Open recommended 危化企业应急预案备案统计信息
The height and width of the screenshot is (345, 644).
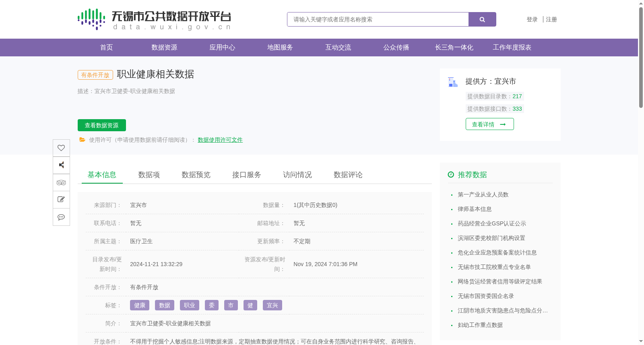[x=497, y=252]
